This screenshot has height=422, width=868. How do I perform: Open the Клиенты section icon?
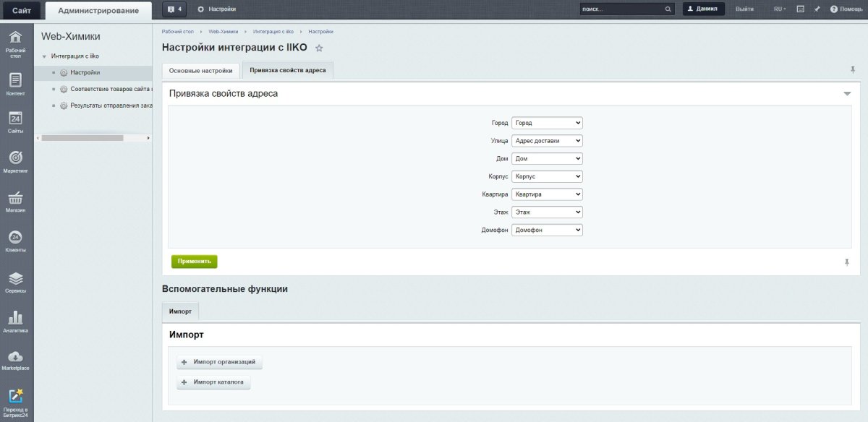[16, 238]
